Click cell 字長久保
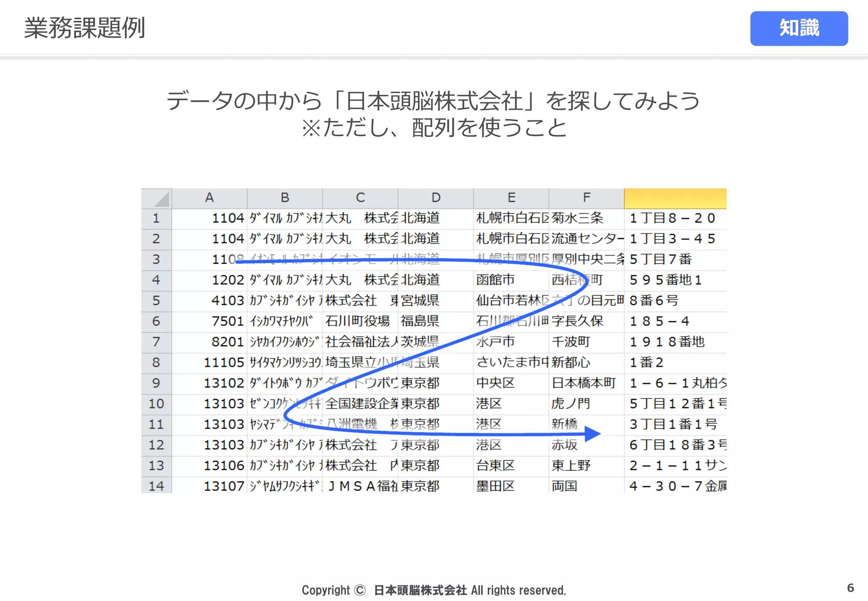868x601 pixels. 587,322
